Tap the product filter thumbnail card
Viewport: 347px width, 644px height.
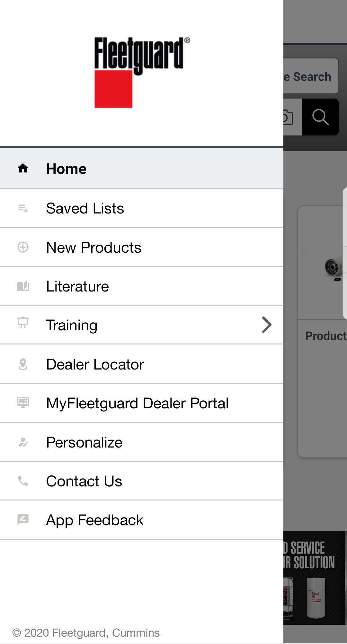(322, 332)
